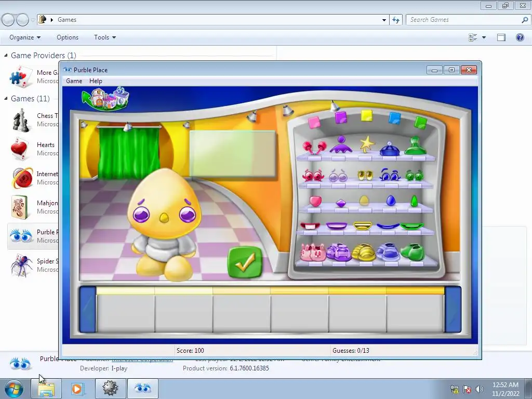The width and height of the screenshot is (532, 399).
Task: Open Windows Explorer from the taskbar
Action: point(46,389)
